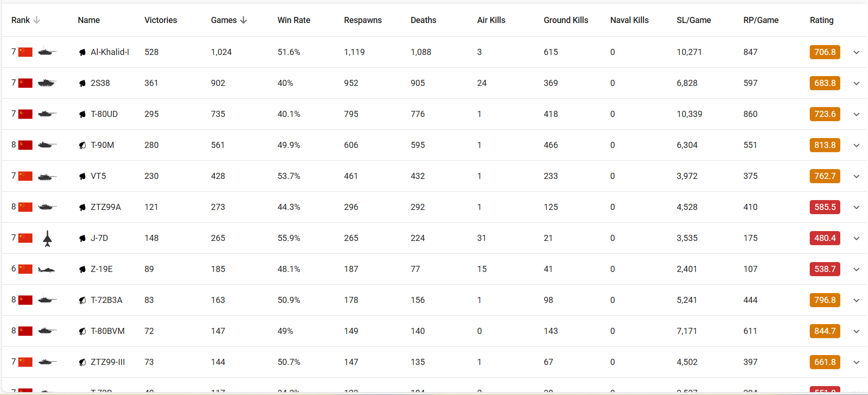Expand the J-7D row details

click(856, 238)
